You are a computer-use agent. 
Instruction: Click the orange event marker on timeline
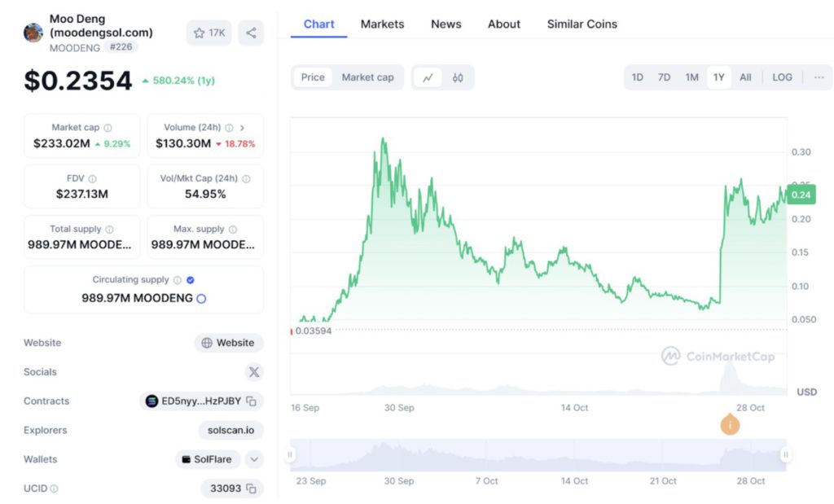pyautogui.click(x=730, y=424)
